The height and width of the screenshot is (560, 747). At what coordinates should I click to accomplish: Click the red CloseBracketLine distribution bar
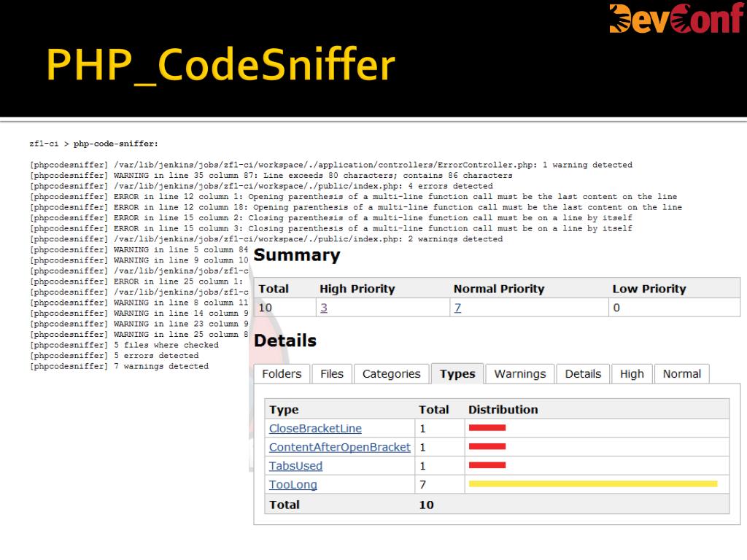coord(487,427)
